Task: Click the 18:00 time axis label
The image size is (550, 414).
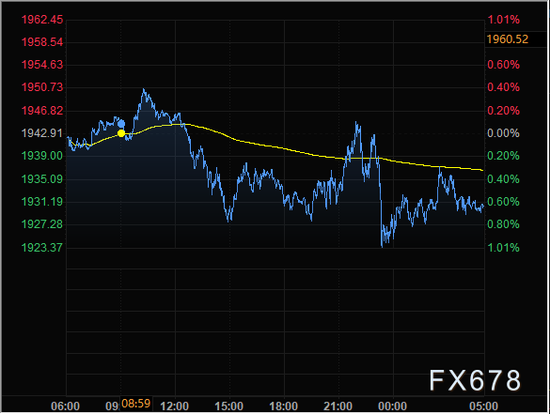Action: (x=283, y=406)
